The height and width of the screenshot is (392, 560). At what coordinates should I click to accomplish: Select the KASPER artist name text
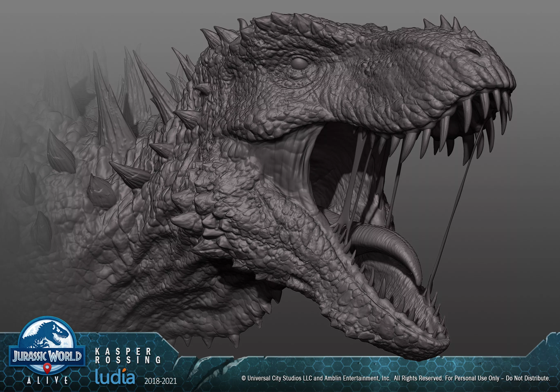123,352
